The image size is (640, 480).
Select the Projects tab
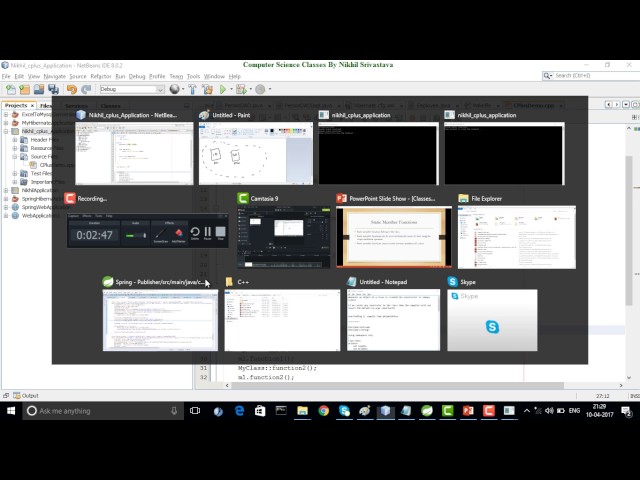pos(16,105)
